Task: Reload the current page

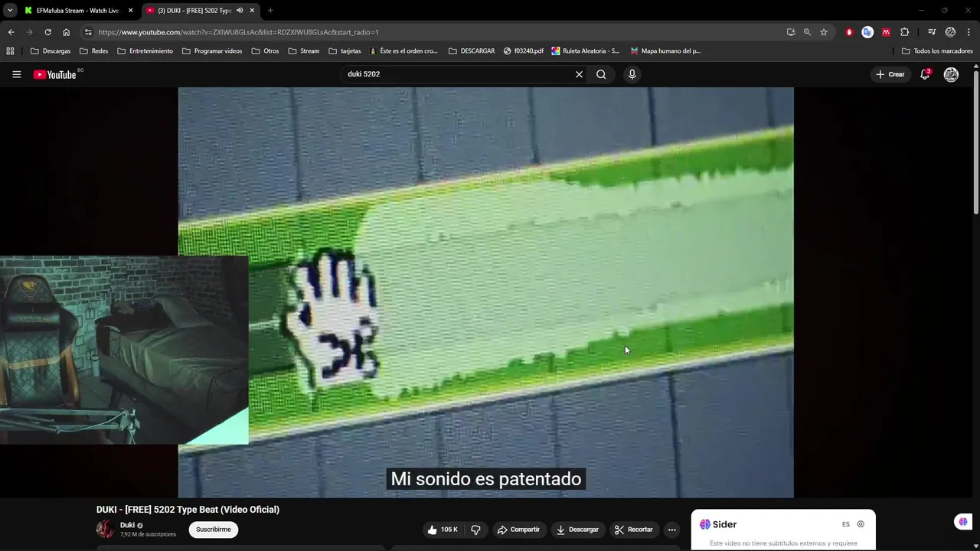Action: point(47,32)
